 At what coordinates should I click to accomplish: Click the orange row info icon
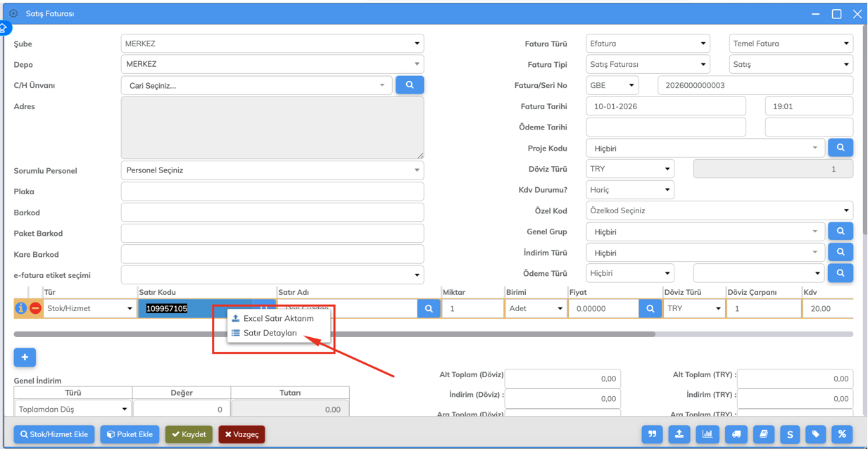pos(21,308)
